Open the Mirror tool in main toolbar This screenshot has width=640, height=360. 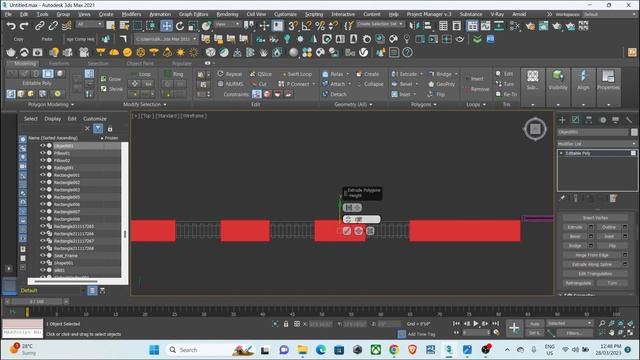coord(414,26)
